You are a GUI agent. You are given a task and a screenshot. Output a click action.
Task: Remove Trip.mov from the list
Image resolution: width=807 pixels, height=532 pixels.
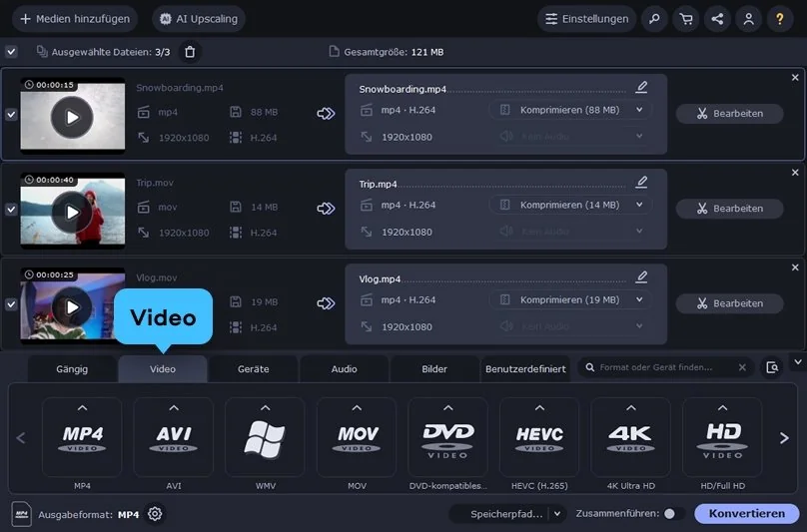pos(795,173)
